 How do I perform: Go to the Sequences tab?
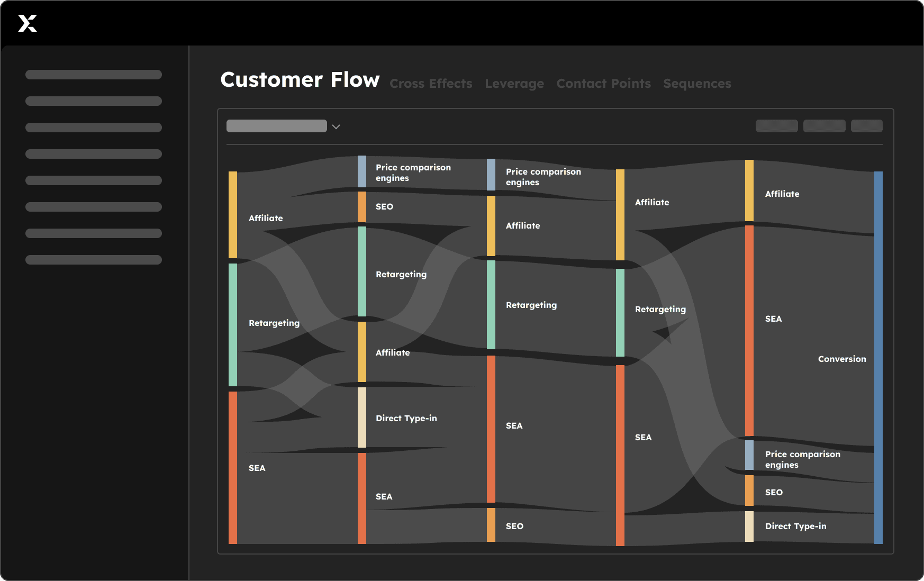[x=697, y=84]
